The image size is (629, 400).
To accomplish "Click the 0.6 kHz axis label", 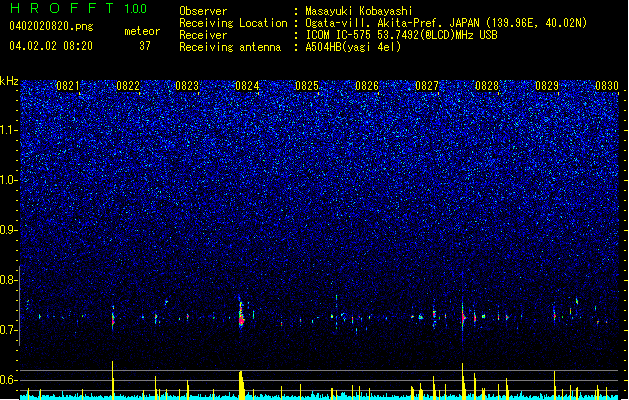I will [9, 380].
